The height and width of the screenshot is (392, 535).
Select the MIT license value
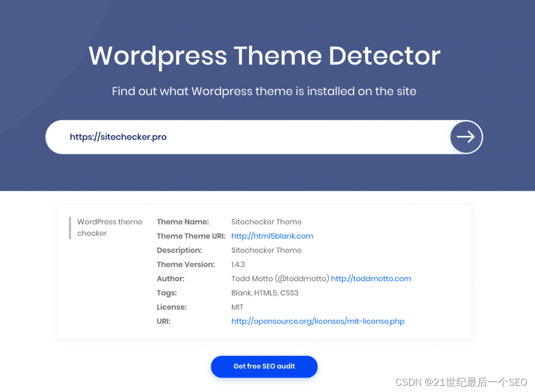pyautogui.click(x=237, y=307)
